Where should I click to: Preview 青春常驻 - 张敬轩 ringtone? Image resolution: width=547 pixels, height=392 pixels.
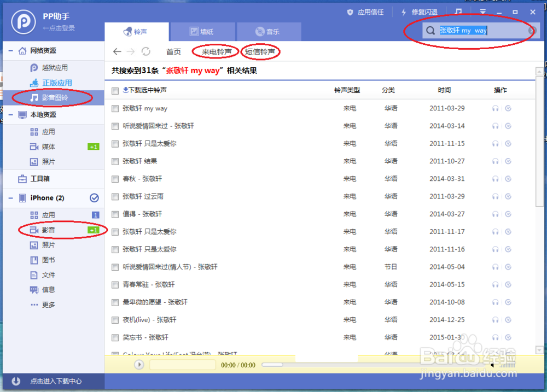(x=495, y=285)
